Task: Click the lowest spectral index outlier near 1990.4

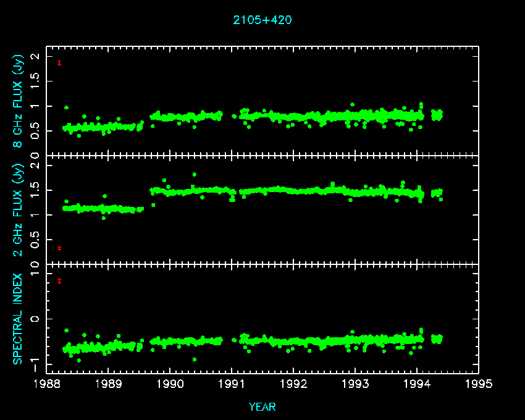Action: 195,359
